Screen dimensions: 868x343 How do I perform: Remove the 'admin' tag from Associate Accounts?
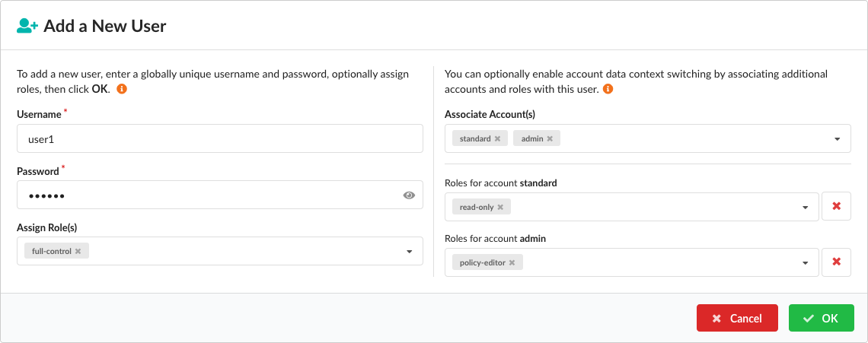[550, 139]
